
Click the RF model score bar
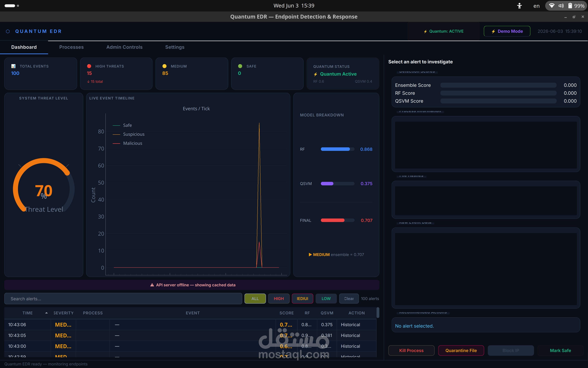(x=337, y=149)
